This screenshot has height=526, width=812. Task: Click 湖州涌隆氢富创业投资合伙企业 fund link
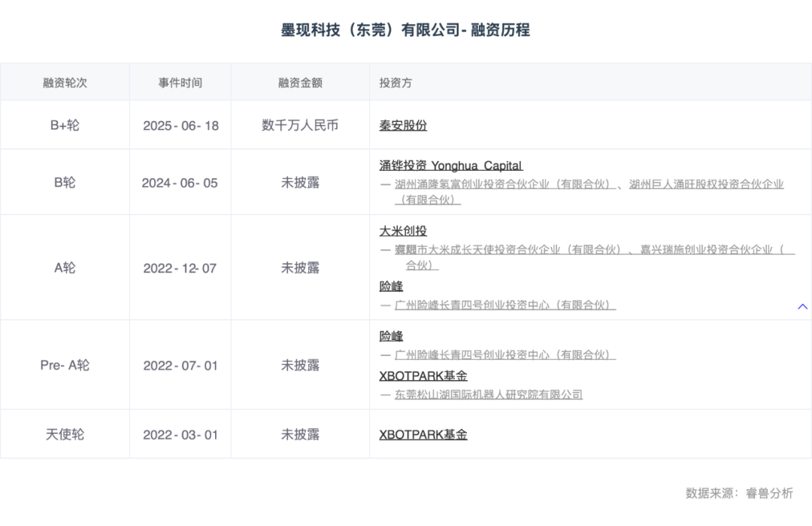pyautogui.click(x=505, y=184)
